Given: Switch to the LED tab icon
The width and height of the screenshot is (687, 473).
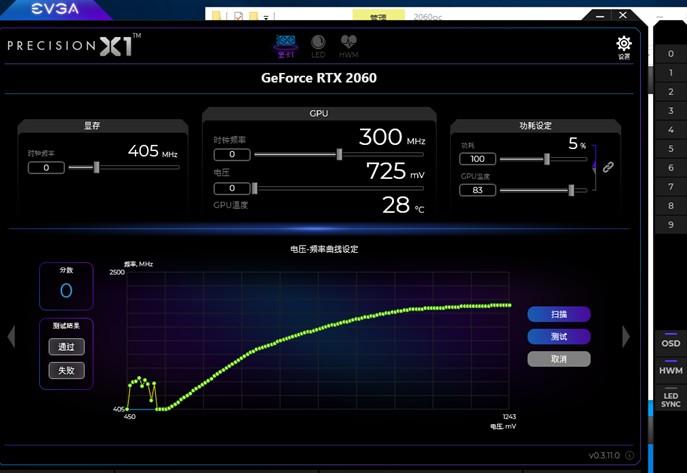Looking at the screenshot, I should tap(318, 47).
